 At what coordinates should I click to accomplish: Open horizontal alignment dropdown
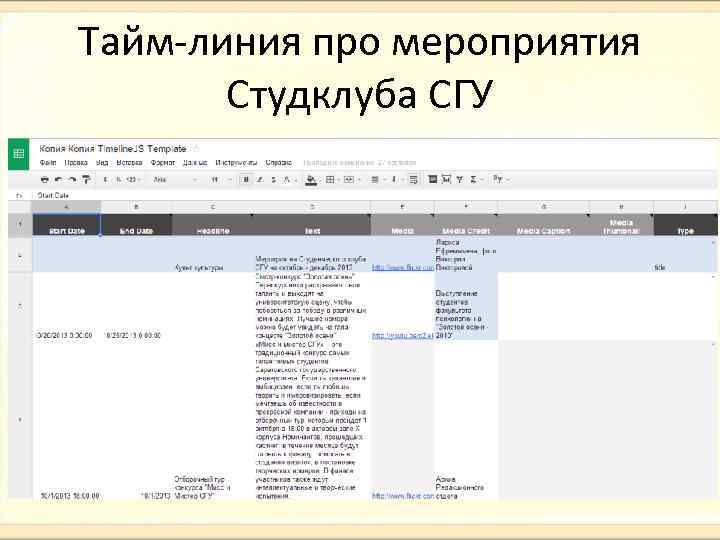[377, 180]
